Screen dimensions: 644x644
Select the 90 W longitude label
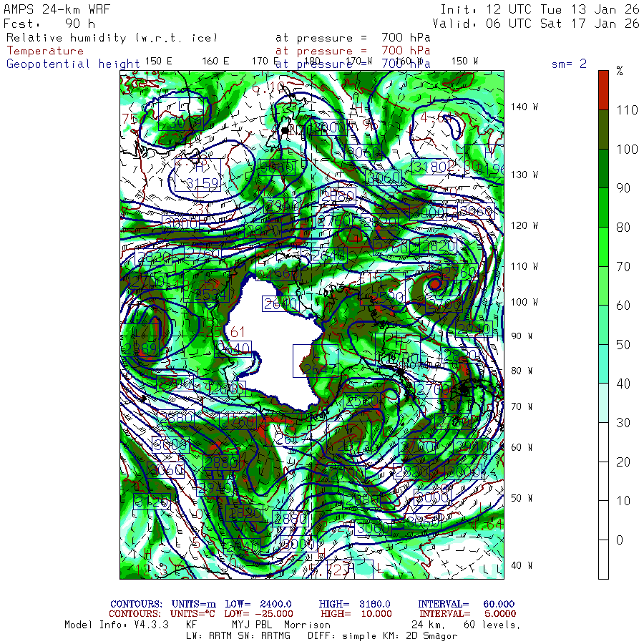tap(522, 336)
